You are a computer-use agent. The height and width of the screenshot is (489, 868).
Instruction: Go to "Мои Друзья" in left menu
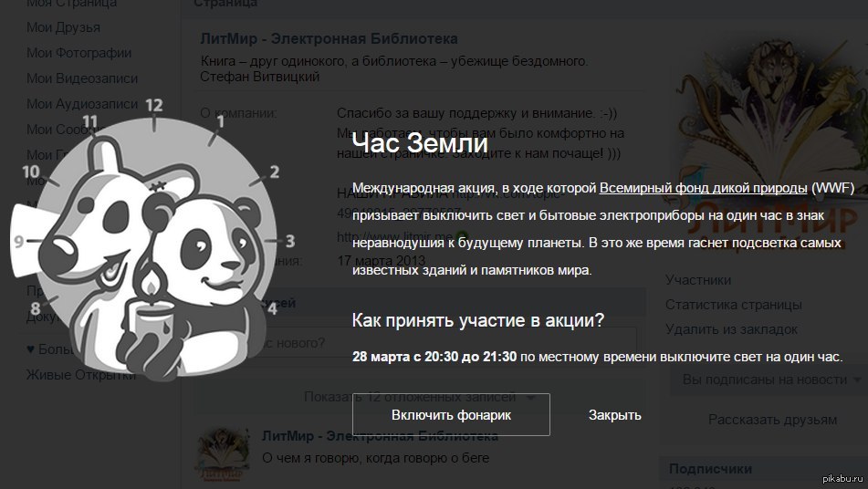click(x=63, y=27)
